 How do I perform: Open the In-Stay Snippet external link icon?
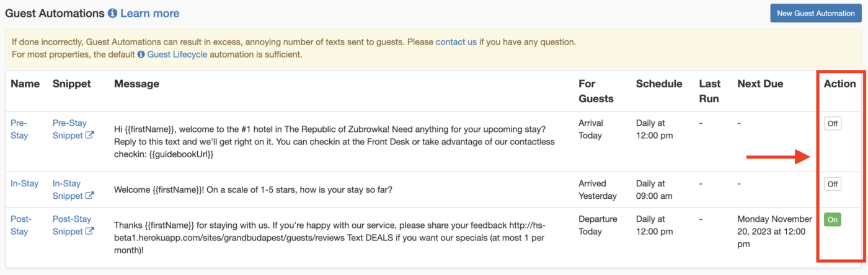(89, 196)
